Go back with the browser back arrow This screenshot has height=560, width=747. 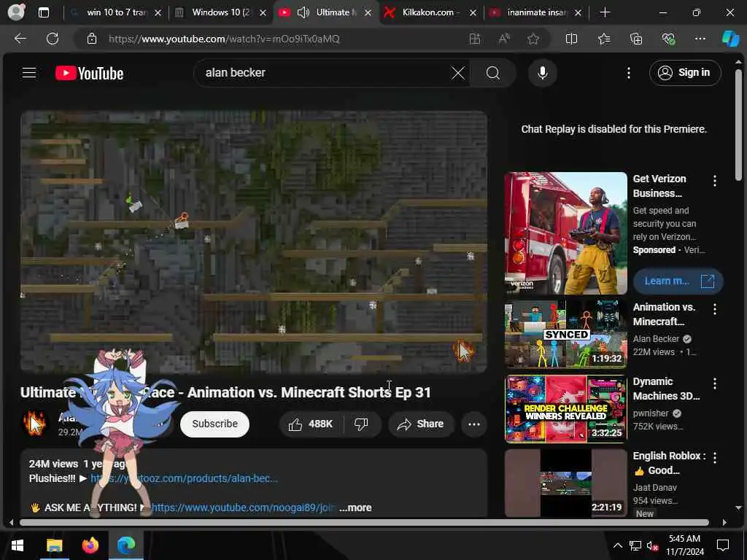pos(20,39)
